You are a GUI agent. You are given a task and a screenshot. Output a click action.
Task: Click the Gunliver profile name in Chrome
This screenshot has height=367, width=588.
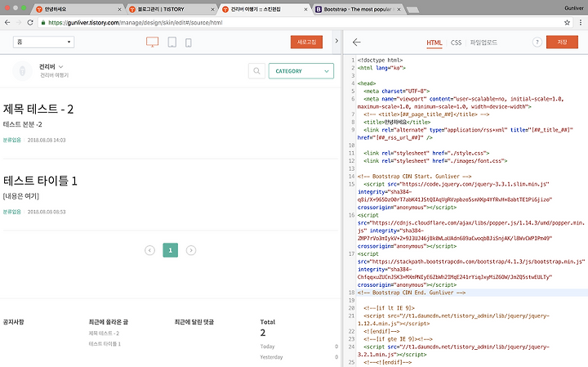click(574, 8)
